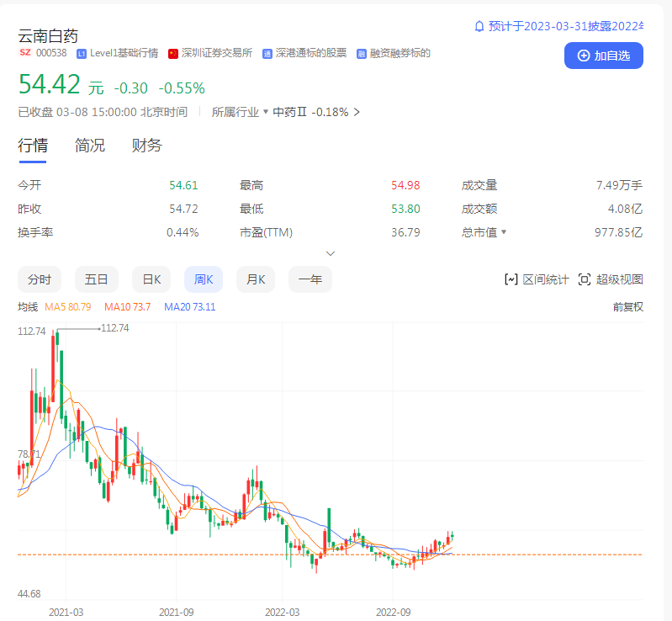The image size is (672, 621).
Task: Click the 换手率 value 0.44%
Action: click(183, 232)
